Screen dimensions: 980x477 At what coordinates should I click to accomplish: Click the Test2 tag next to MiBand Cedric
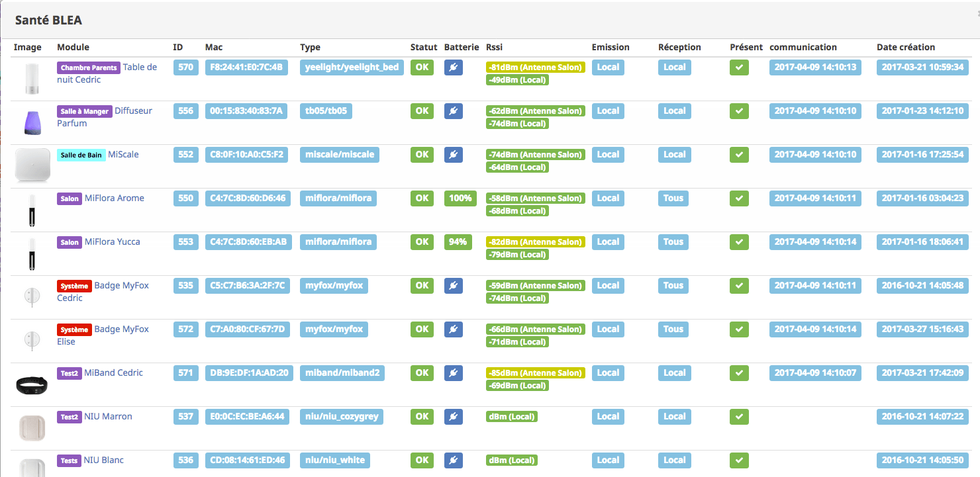click(x=70, y=373)
